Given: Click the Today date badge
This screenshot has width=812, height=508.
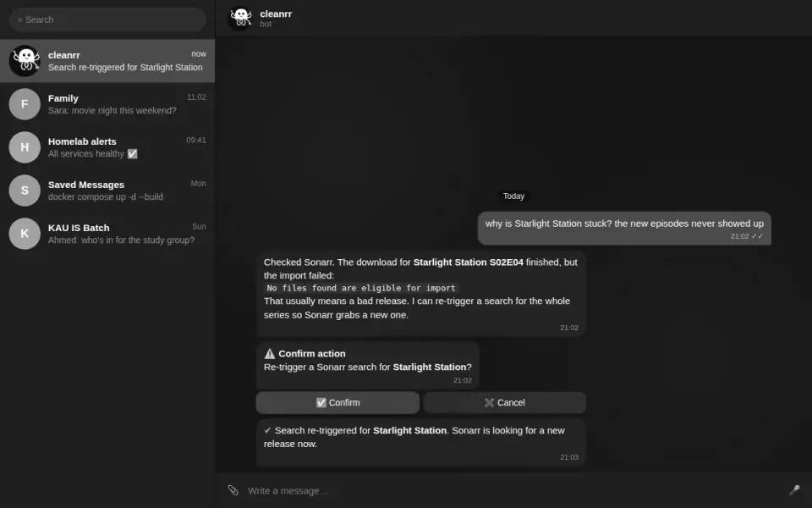Looking at the screenshot, I should click(513, 196).
